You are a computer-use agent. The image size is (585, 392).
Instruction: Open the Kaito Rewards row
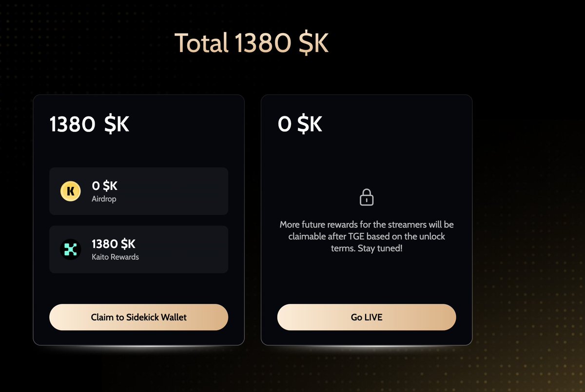[139, 249]
